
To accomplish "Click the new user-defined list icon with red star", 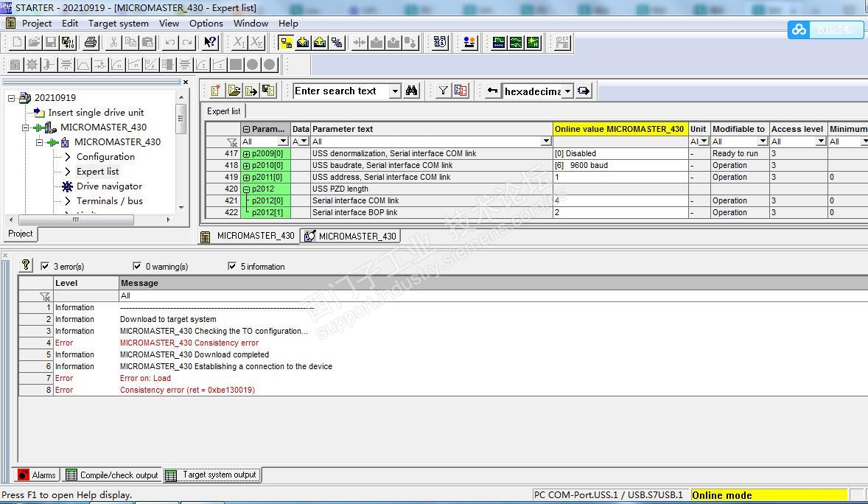I will pos(216,91).
